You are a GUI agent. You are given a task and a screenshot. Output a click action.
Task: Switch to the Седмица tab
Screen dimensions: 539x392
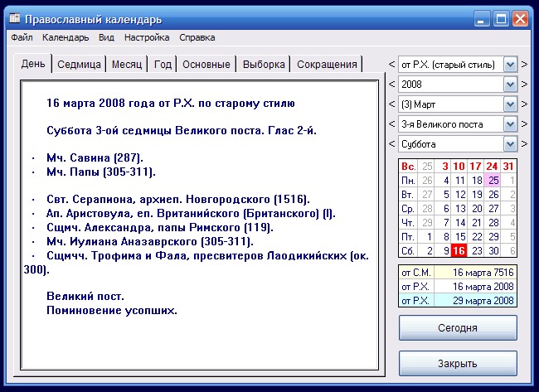(80, 65)
